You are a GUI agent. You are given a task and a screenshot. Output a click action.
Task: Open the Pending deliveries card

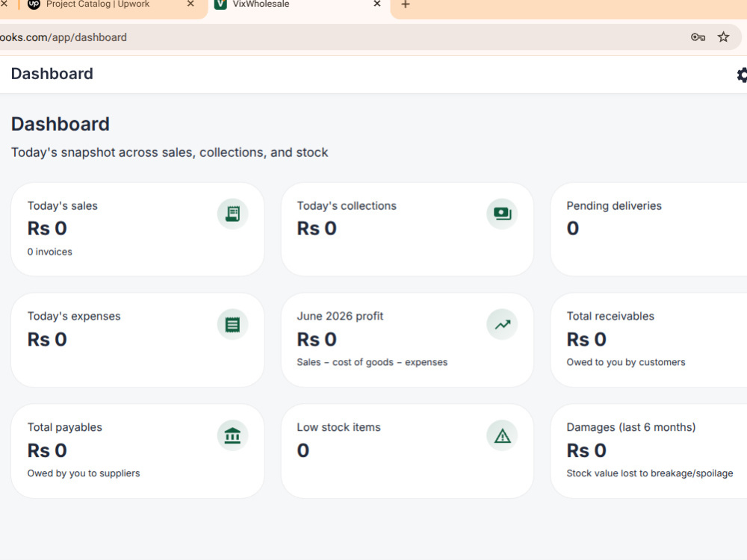pyautogui.click(x=649, y=229)
